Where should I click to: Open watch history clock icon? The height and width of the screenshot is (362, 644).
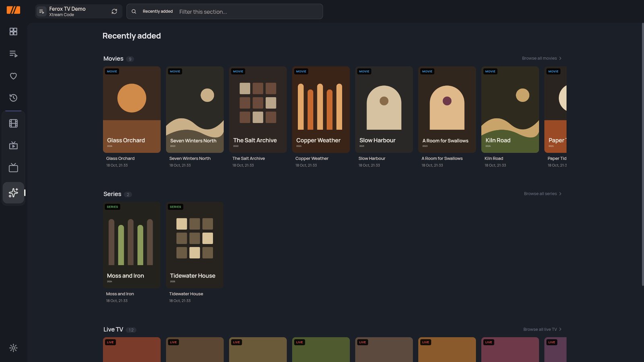13,98
